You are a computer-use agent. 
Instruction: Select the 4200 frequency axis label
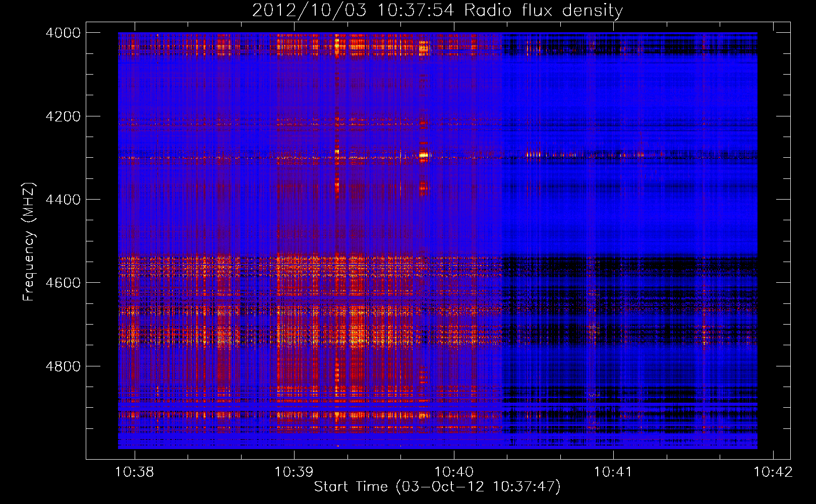[x=63, y=116]
